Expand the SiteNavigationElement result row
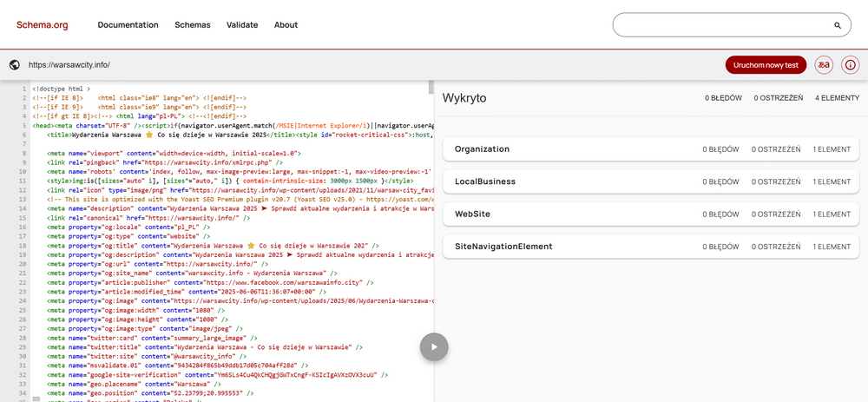The image size is (868, 402). point(651,247)
